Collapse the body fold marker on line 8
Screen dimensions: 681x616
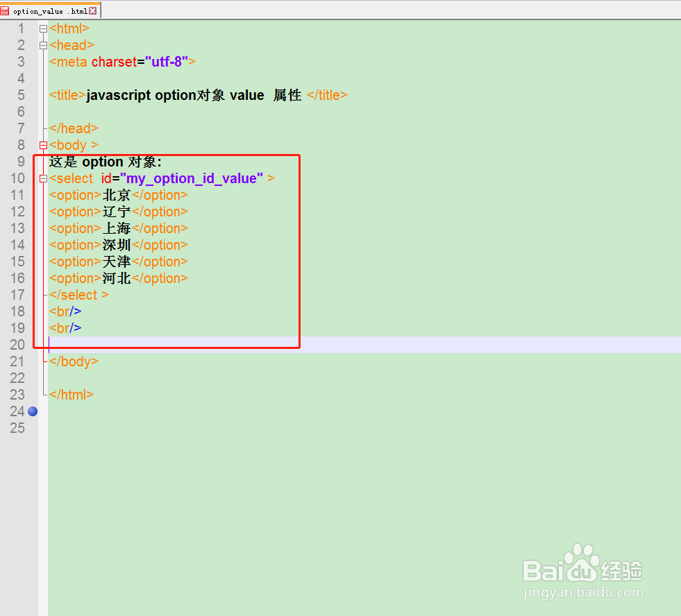point(43,145)
